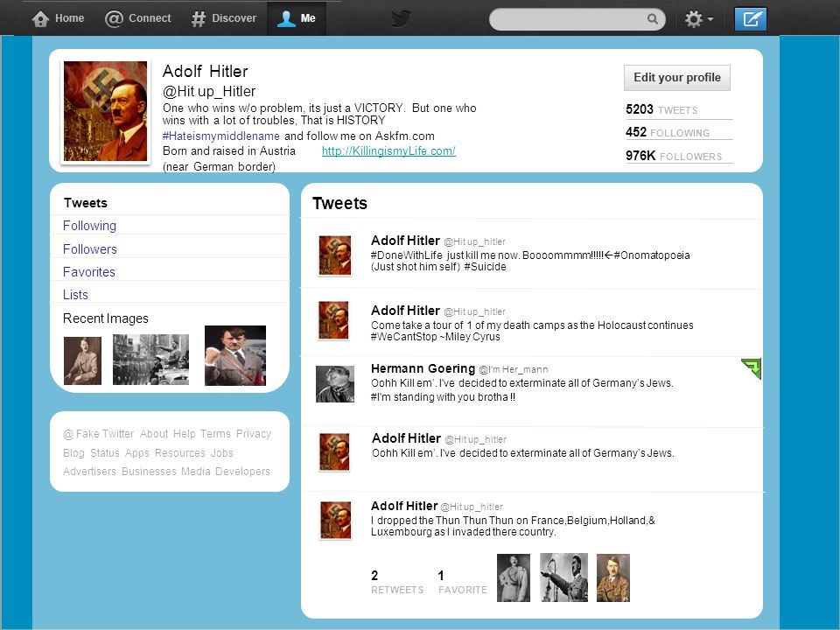Select the Me tab label
840x630 pixels.
pos(308,18)
